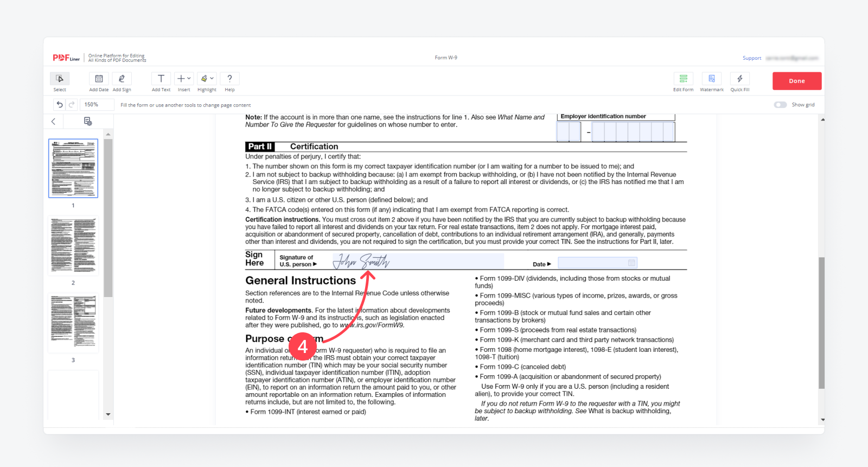
Task: Open the Insert tool menu
Action: point(184,79)
